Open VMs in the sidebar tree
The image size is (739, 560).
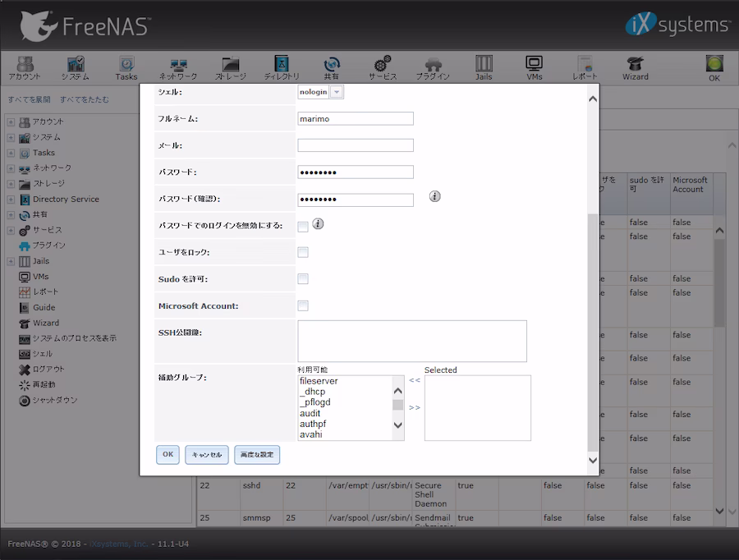40,276
